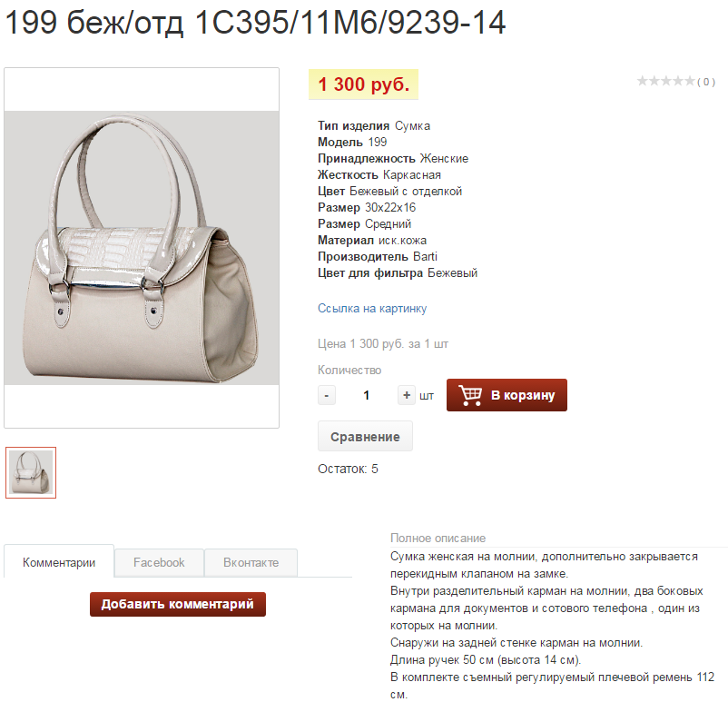728x712 pixels.
Task: Click the Добавить комментарий button
Action: click(x=178, y=604)
